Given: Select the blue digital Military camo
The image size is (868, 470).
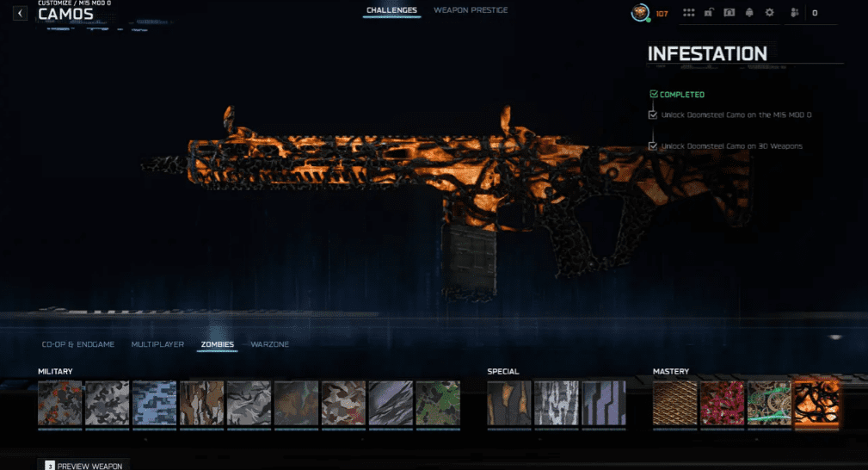Looking at the screenshot, I should pyautogui.click(x=154, y=403).
